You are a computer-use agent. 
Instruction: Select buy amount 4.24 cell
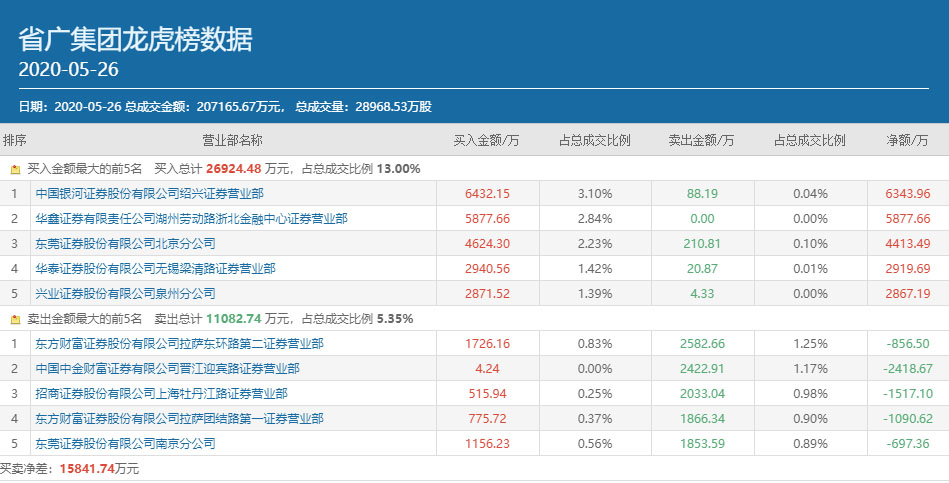tap(487, 369)
